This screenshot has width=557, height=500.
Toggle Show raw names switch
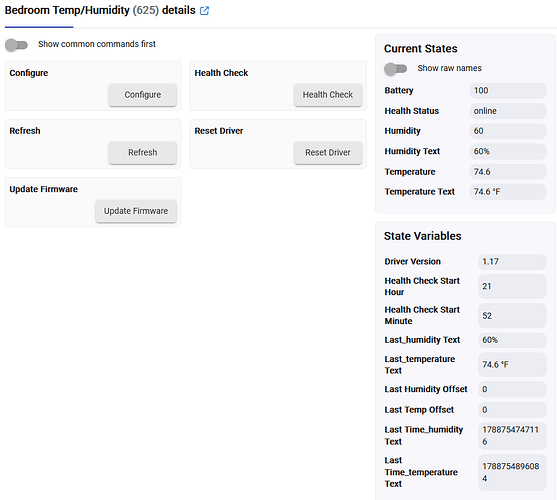pos(396,69)
